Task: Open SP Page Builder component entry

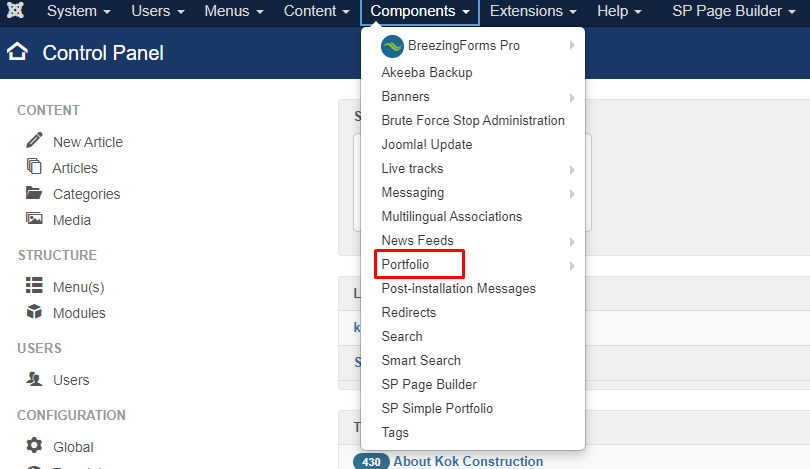Action: [429, 384]
